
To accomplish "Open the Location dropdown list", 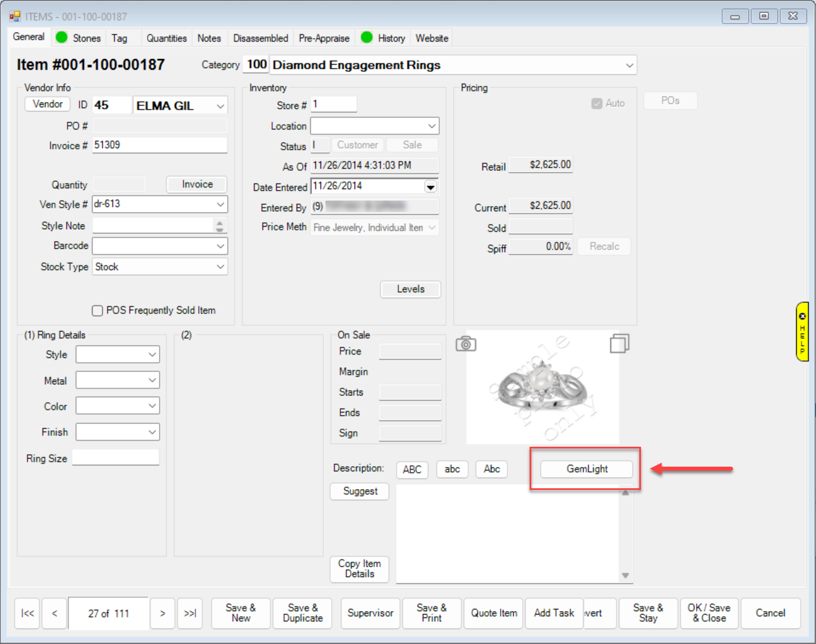I will (432, 126).
